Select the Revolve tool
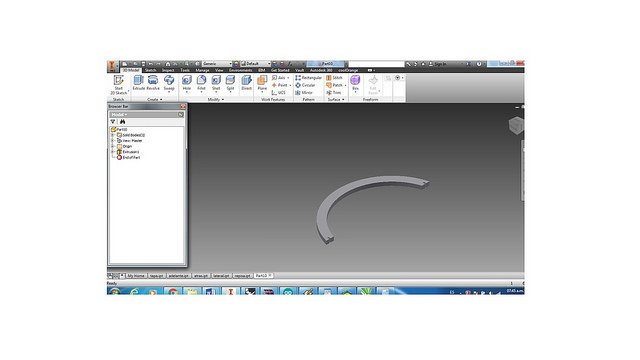640x360 pixels. pos(153,82)
